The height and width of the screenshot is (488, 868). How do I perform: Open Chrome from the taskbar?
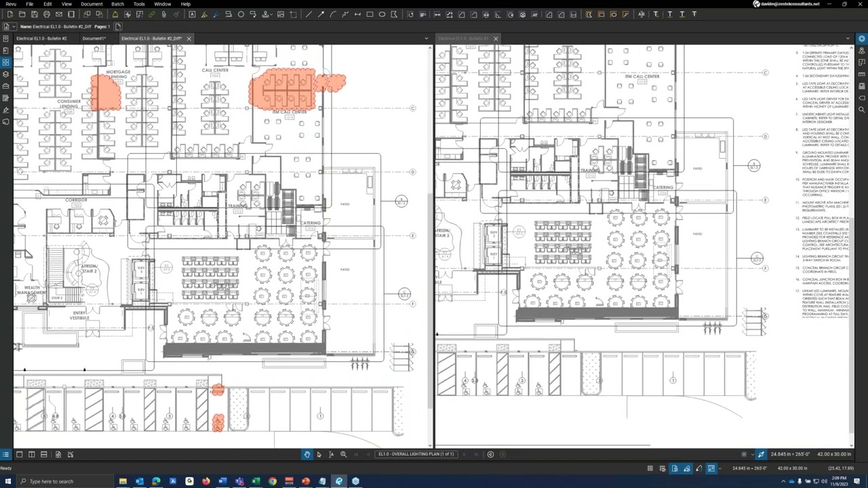(x=273, y=481)
